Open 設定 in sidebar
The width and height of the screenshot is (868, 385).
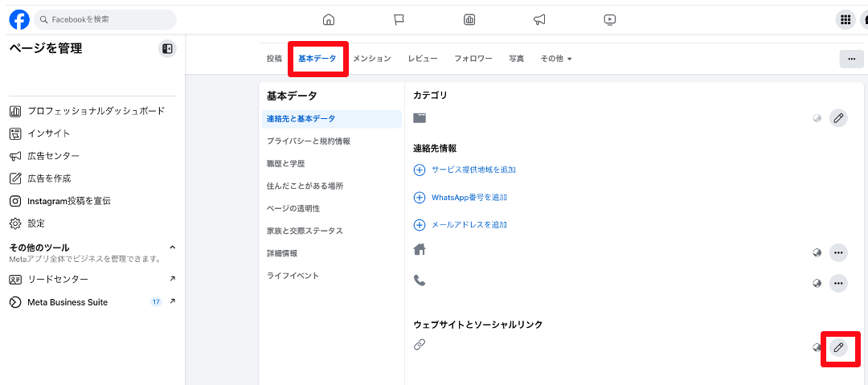(x=93, y=223)
